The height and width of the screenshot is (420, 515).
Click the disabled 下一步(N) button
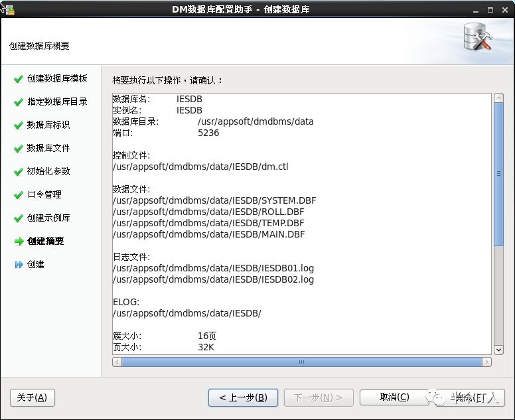pos(319,397)
